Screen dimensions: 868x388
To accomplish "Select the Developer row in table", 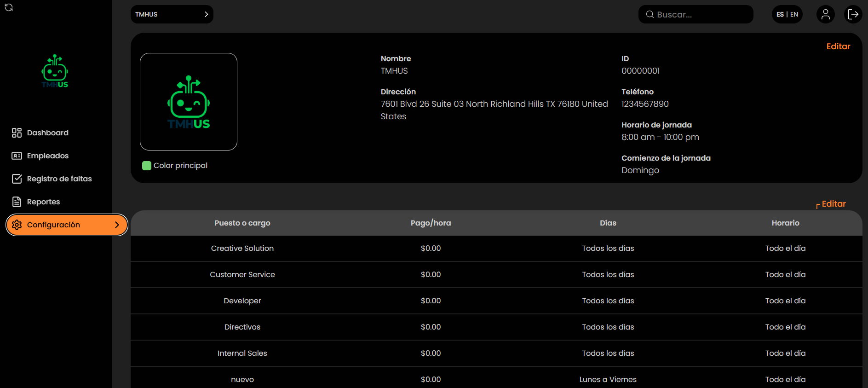I will (242, 301).
